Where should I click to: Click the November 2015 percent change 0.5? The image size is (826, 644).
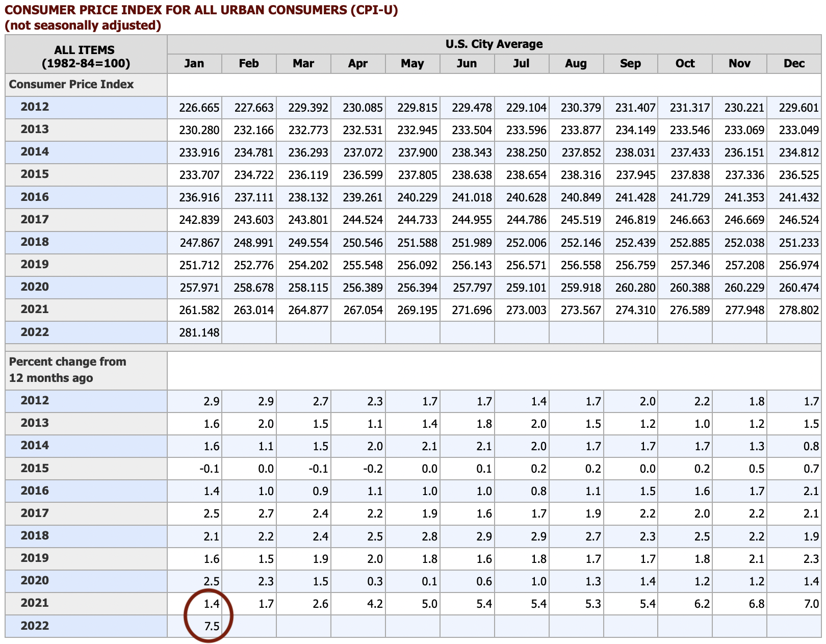(x=757, y=469)
